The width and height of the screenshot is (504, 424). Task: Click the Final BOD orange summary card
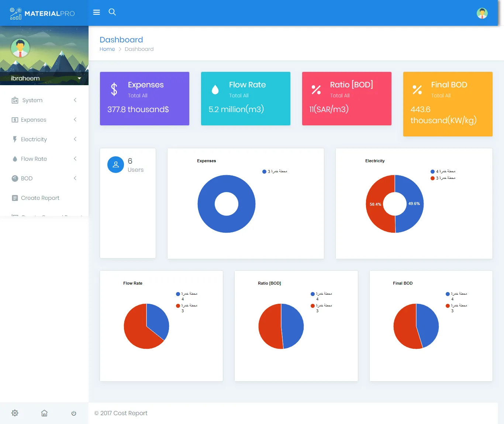pyautogui.click(x=448, y=104)
